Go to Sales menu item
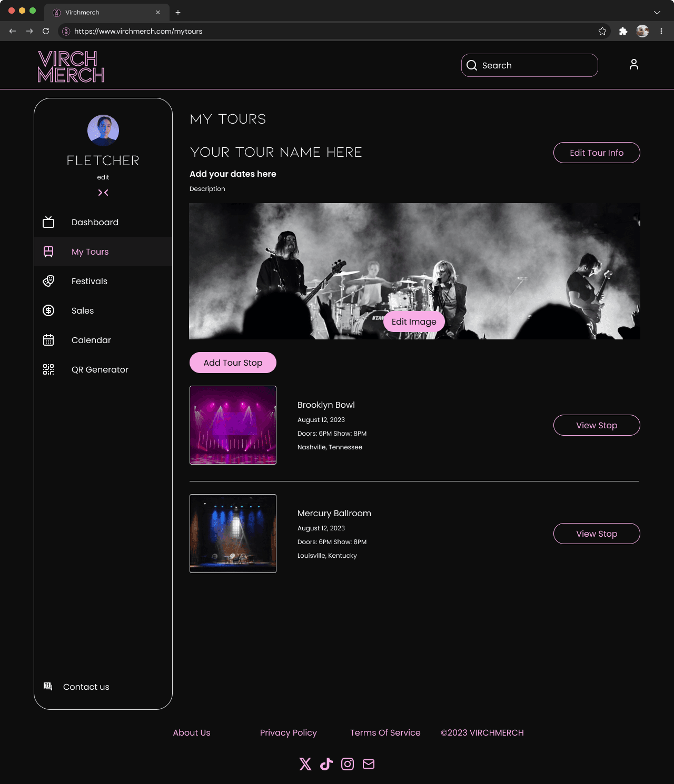 [103, 310]
